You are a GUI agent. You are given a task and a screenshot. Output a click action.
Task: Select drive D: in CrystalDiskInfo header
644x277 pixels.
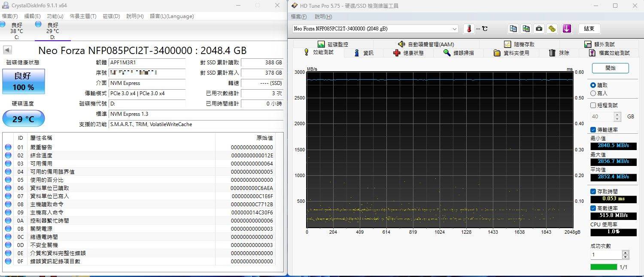(x=52, y=30)
